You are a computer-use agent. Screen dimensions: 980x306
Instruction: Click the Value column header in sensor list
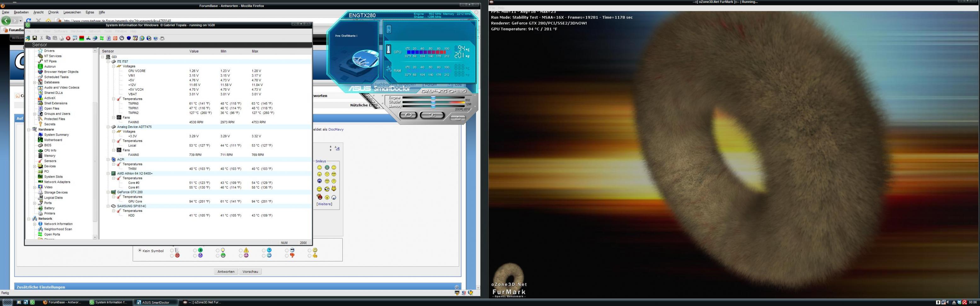(x=194, y=51)
